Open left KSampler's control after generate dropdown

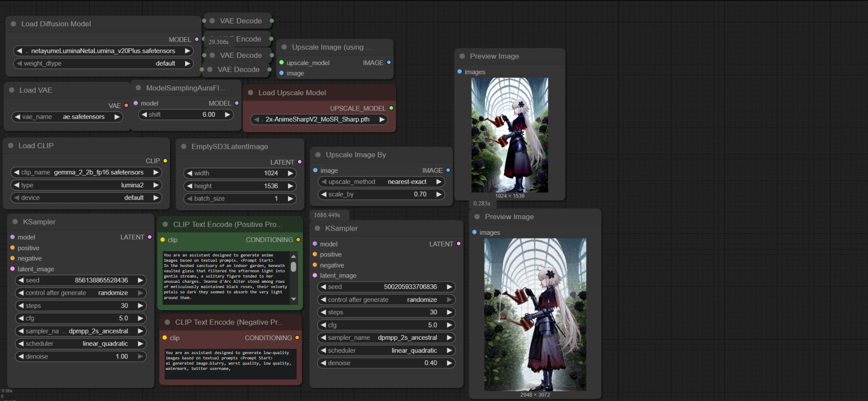pyautogui.click(x=80, y=293)
